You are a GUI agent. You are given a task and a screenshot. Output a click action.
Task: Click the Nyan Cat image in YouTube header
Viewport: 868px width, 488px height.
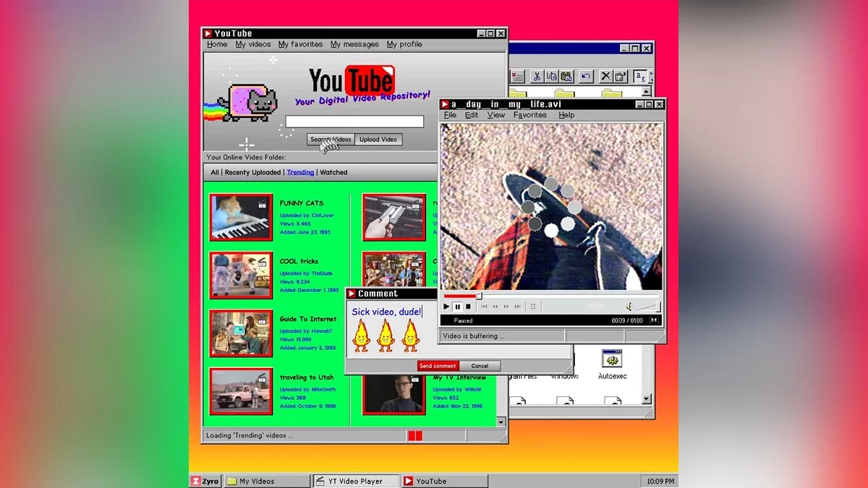pos(242,102)
